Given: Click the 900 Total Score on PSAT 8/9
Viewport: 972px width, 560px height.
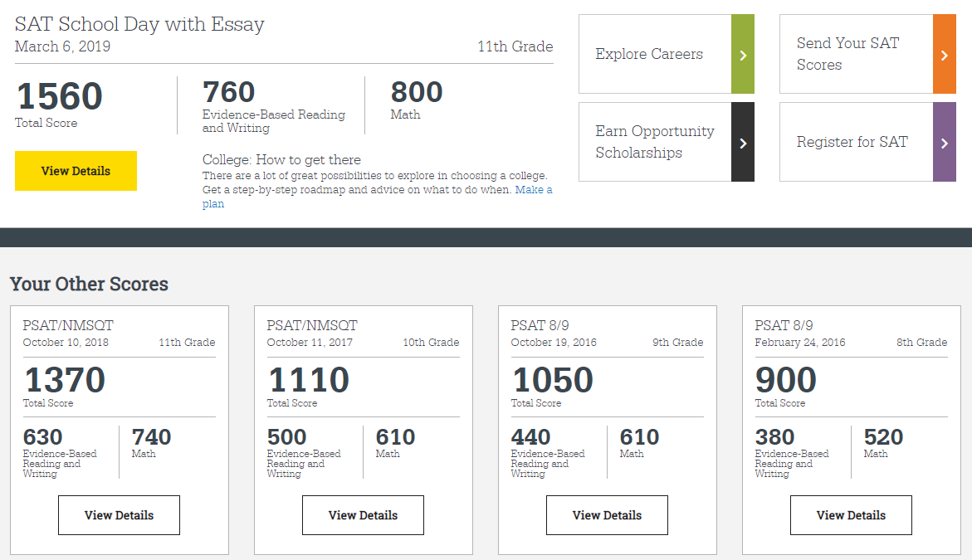Looking at the screenshot, I should pos(786,379).
